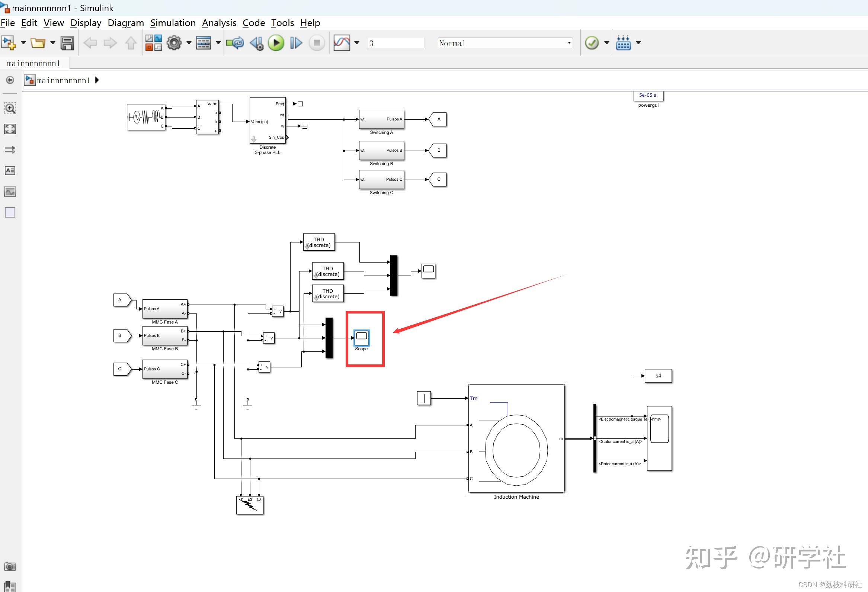
Task: Expand the arrow next to the open-file icon
Action: click(x=52, y=42)
